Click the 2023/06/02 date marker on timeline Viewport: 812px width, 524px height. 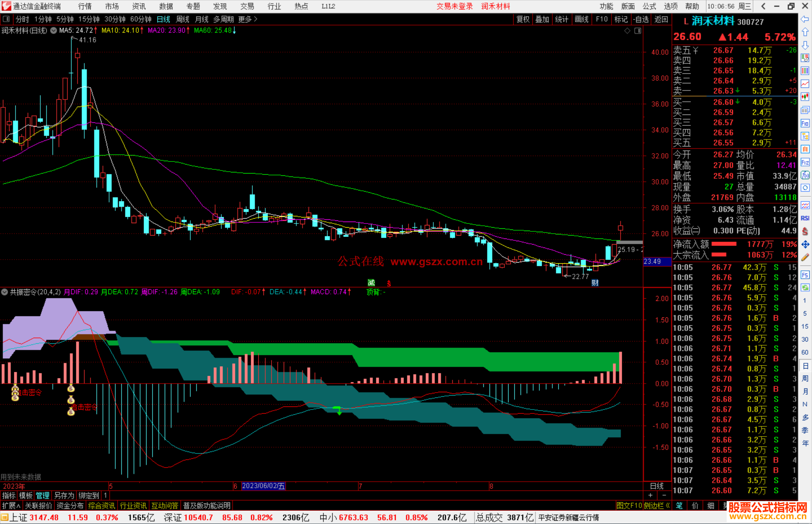263,486
